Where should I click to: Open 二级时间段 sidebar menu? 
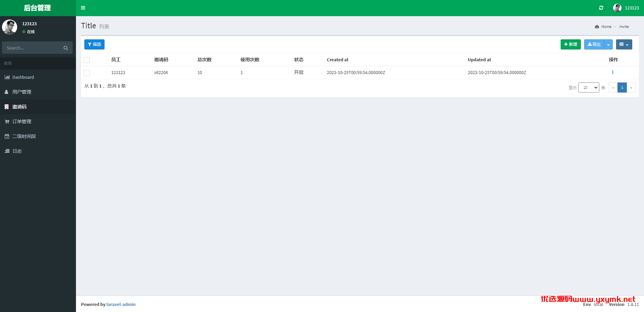click(x=38, y=136)
